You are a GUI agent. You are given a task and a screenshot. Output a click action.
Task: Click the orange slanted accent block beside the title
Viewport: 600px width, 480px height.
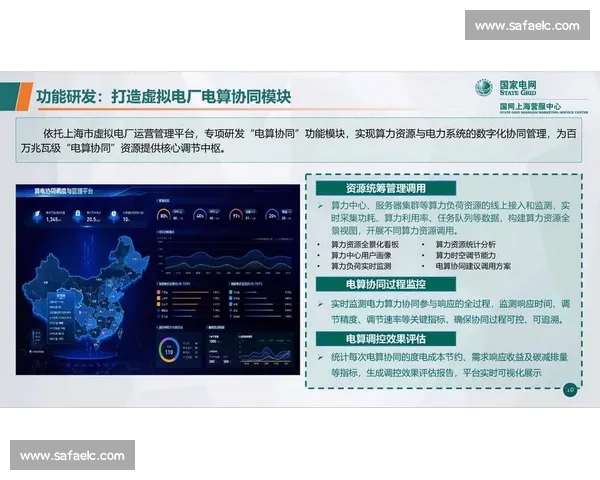pyautogui.click(x=25, y=96)
